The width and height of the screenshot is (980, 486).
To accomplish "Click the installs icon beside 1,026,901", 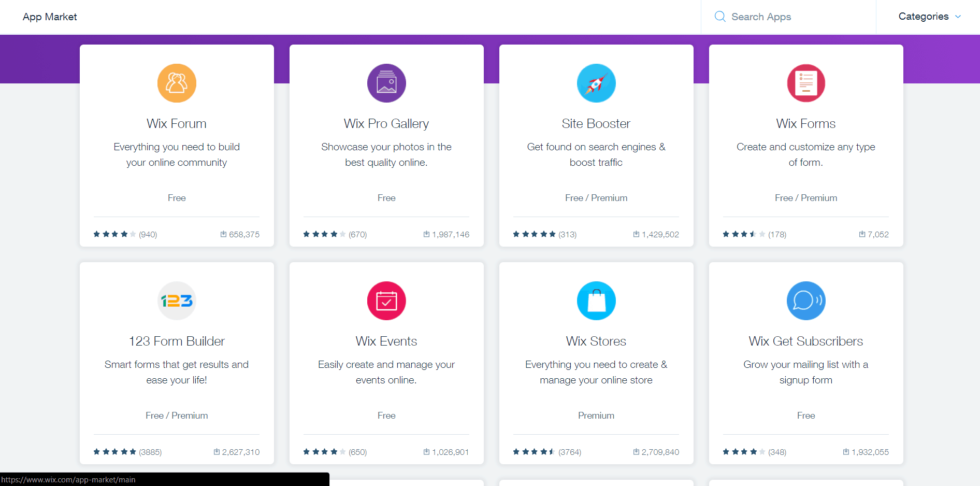I will click(x=426, y=452).
